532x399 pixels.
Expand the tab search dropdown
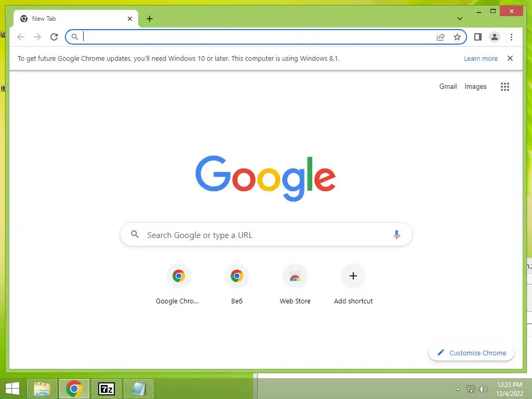[x=460, y=19]
